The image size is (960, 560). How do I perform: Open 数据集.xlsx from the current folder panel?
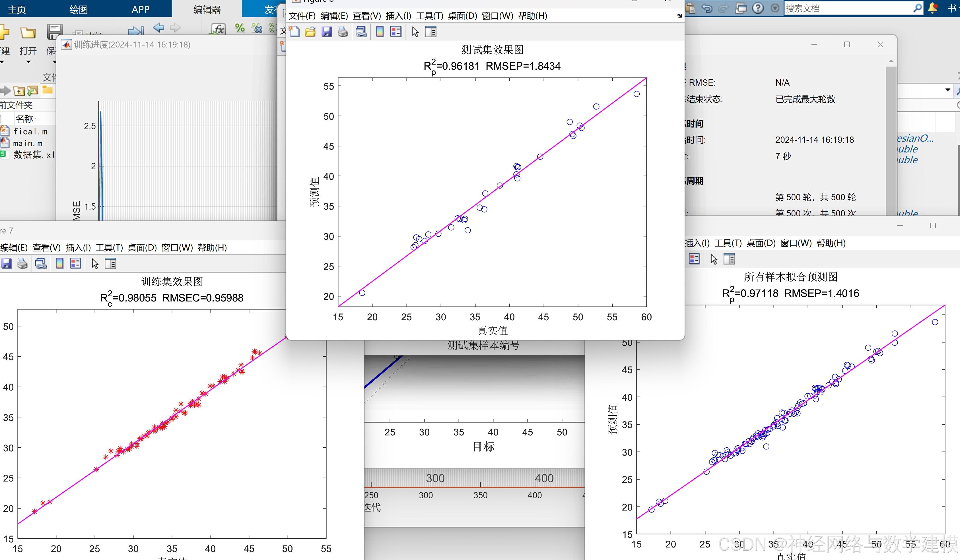tap(32, 154)
